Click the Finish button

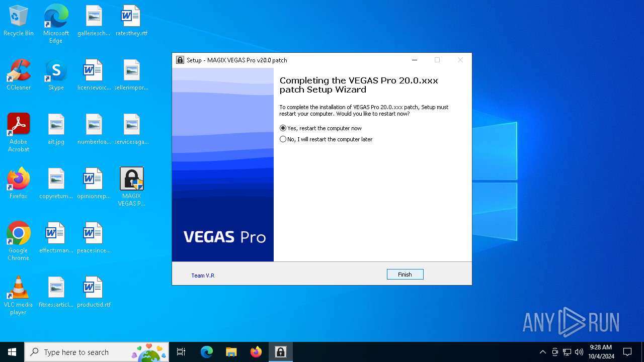405,275
